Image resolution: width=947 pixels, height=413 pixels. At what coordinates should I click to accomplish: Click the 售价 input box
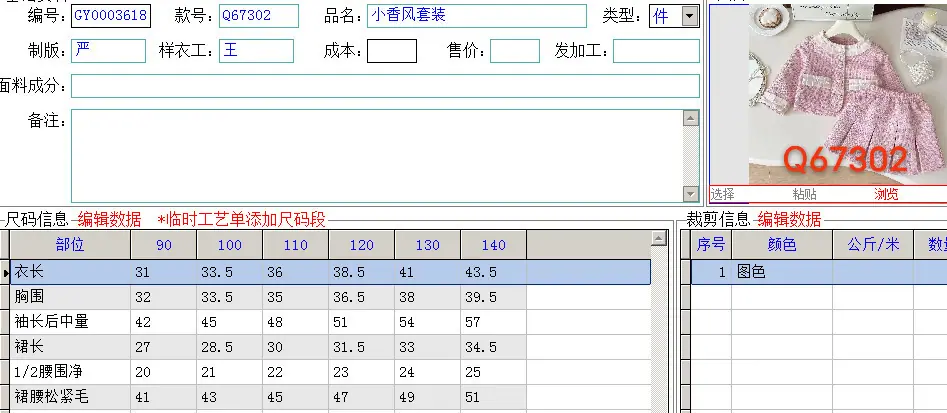[515, 51]
